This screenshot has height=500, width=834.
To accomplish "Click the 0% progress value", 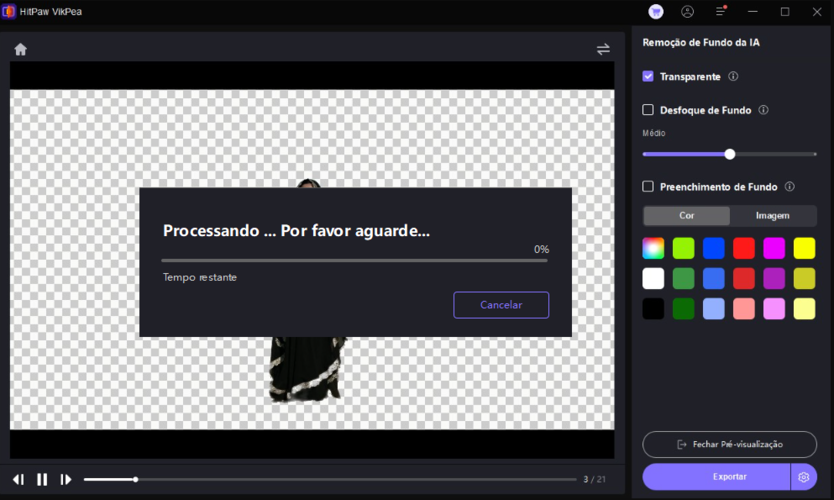I will 541,249.
